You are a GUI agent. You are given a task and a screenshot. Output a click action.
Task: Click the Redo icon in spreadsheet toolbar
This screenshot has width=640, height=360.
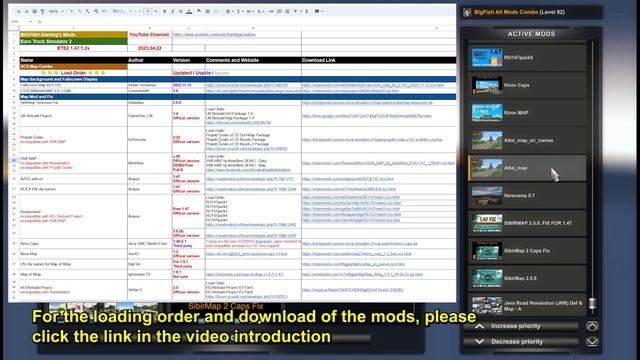click(x=27, y=11)
